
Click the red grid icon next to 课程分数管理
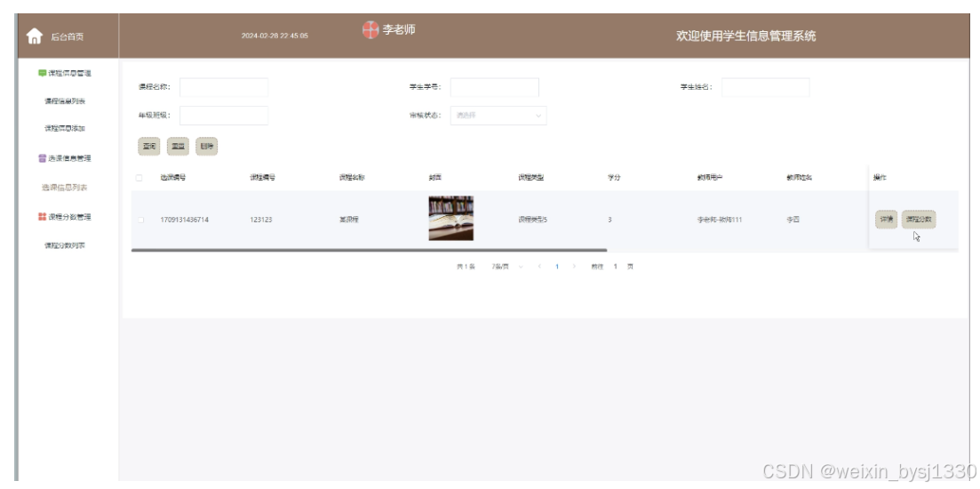(x=43, y=217)
